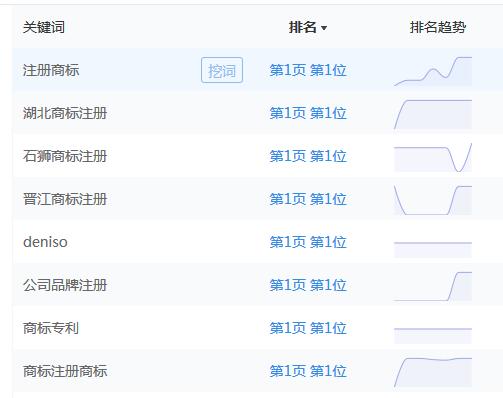
Task: Open ranking link for deniso
Action: pos(308,242)
